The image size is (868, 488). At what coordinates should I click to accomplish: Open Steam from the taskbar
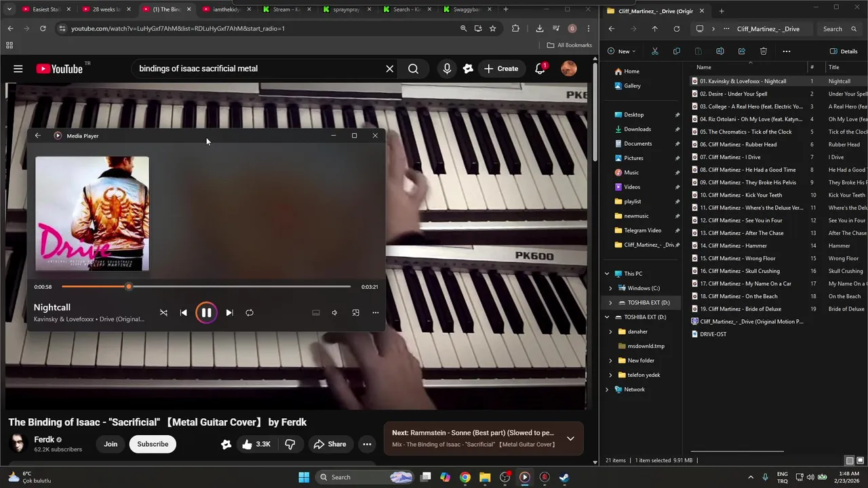564,477
